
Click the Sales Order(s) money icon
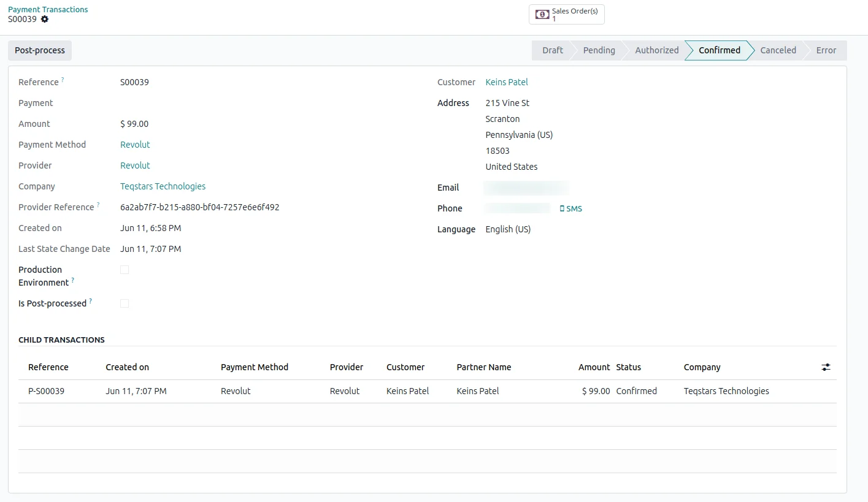point(542,15)
